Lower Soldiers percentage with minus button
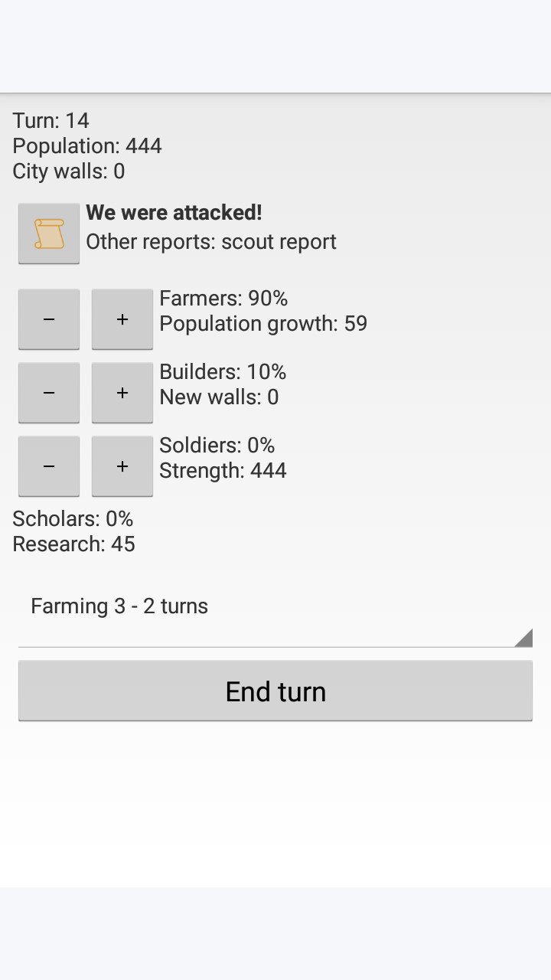 pos(49,466)
